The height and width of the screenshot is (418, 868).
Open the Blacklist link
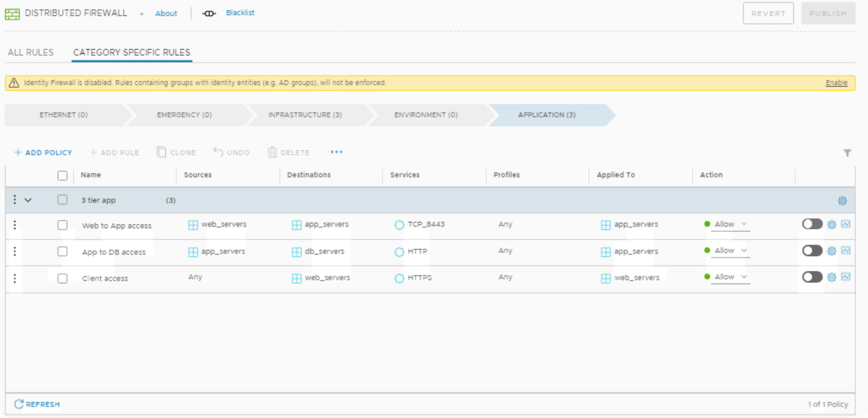[240, 13]
